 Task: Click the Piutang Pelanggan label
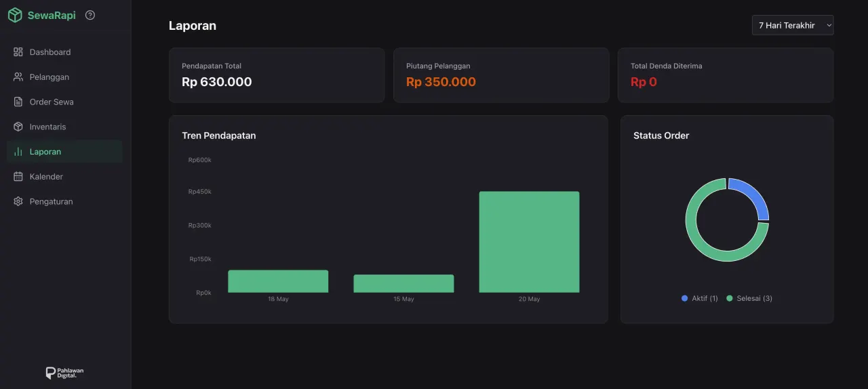pos(438,66)
